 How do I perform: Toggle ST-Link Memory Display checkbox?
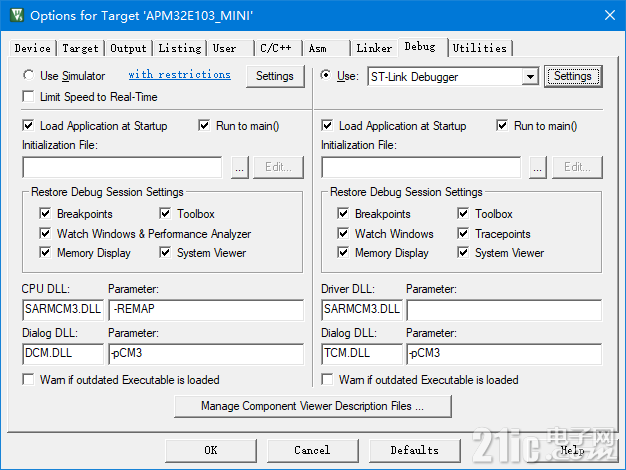343,252
